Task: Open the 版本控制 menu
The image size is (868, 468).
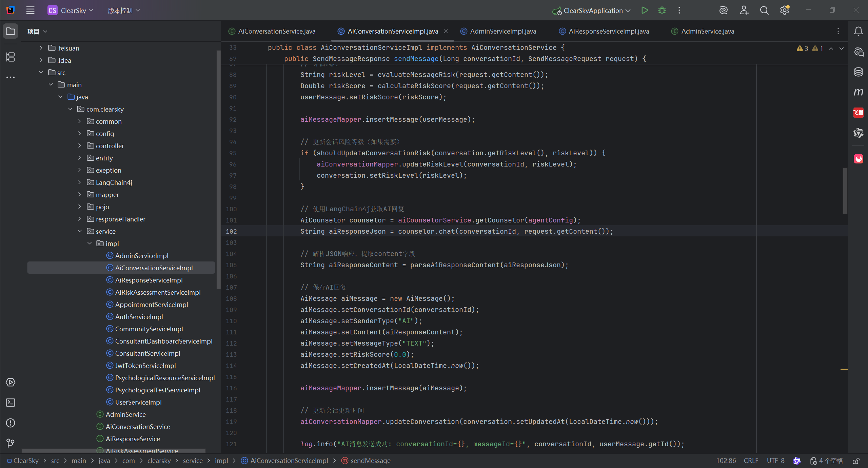Action: pyautogui.click(x=123, y=11)
